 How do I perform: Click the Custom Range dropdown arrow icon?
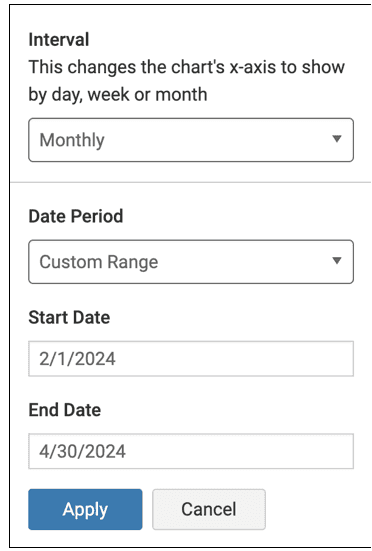point(337,261)
